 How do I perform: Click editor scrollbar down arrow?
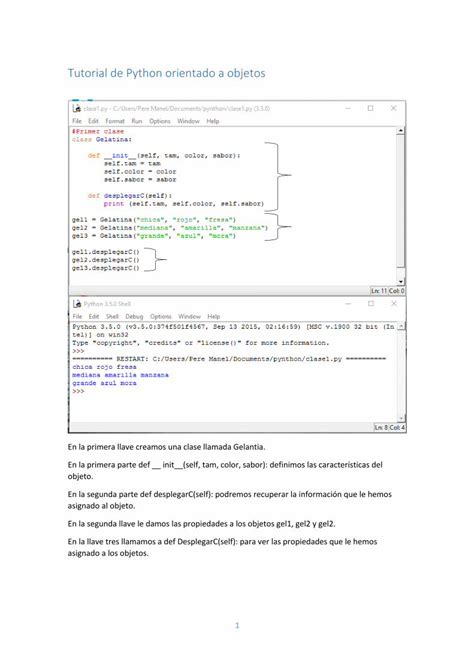(x=400, y=282)
